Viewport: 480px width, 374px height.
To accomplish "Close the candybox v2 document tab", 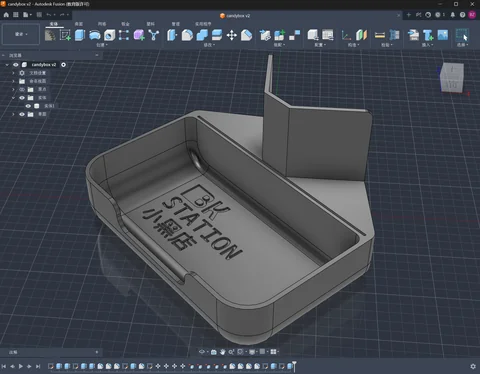I will pyautogui.click(x=398, y=15).
